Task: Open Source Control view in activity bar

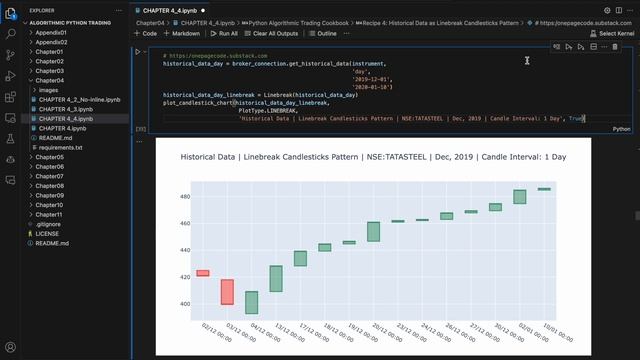Action: point(11,55)
